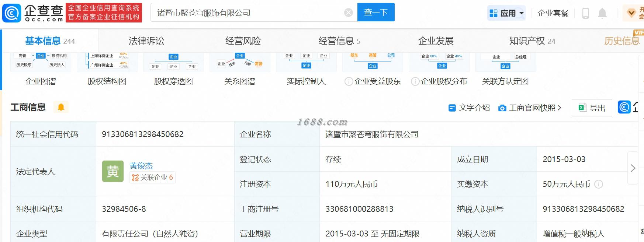Viewport: 644px width, 242px height.
Task: Switch to the 基本信息 tab
Action: click(x=50, y=41)
